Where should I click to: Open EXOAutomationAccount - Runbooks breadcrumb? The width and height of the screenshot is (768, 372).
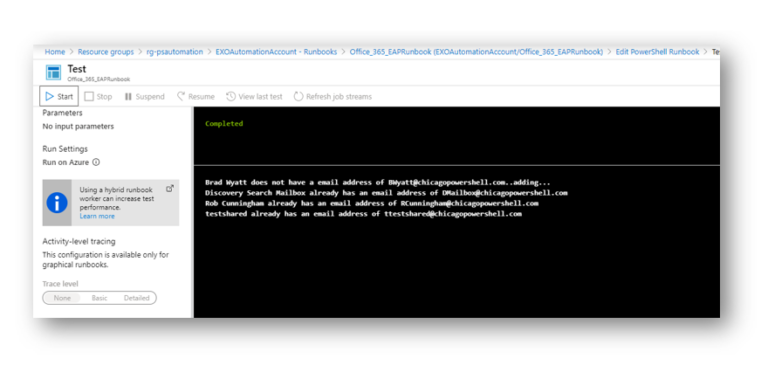(276, 52)
